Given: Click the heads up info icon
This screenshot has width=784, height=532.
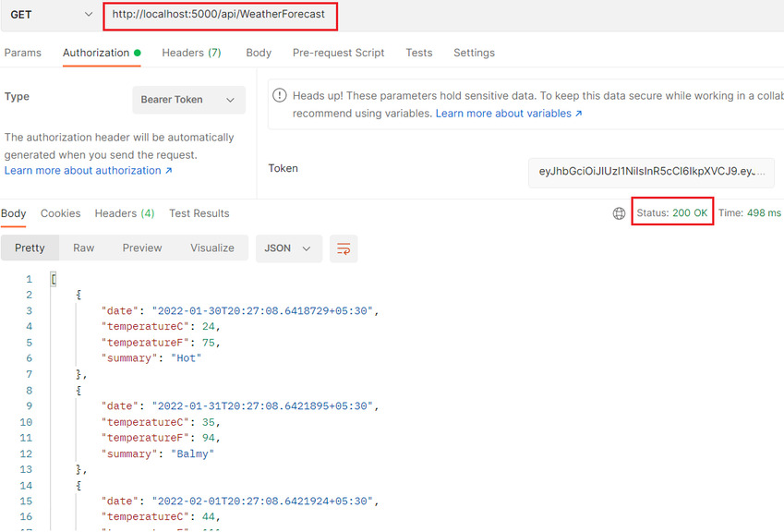Looking at the screenshot, I should tap(280, 95).
